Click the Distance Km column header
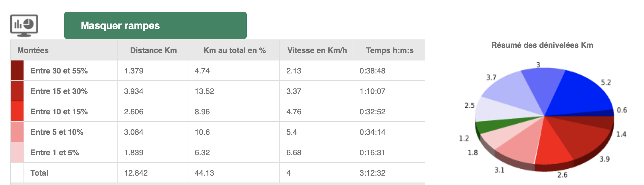 pyautogui.click(x=153, y=50)
